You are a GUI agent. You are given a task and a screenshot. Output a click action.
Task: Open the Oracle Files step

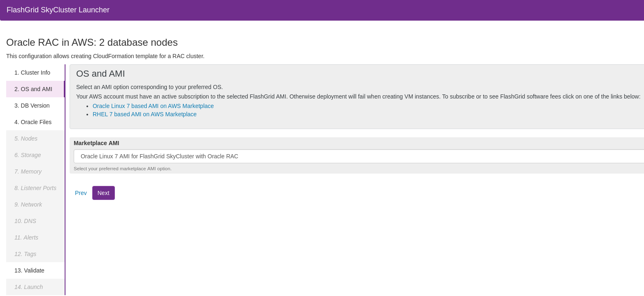pos(33,122)
